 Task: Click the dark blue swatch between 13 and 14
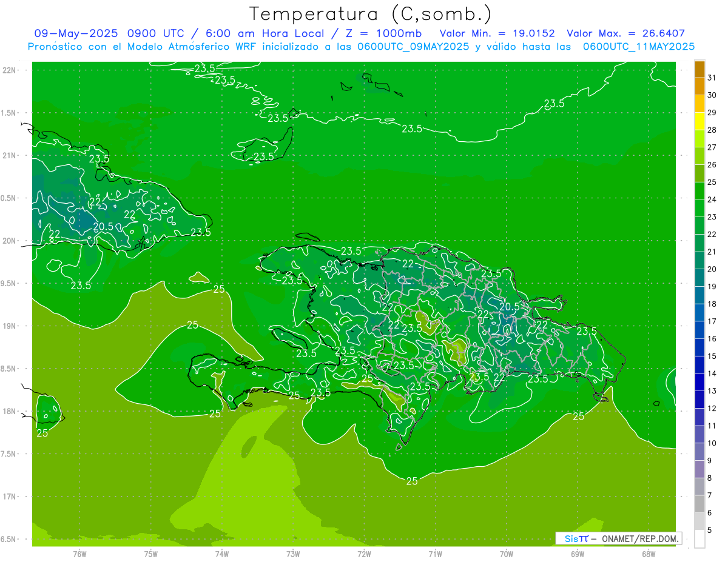699,383
